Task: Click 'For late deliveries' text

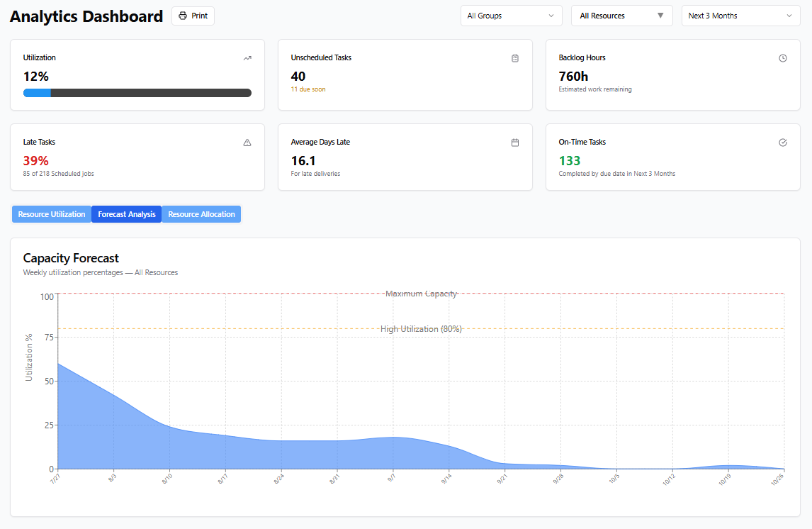Action: [x=315, y=174]
